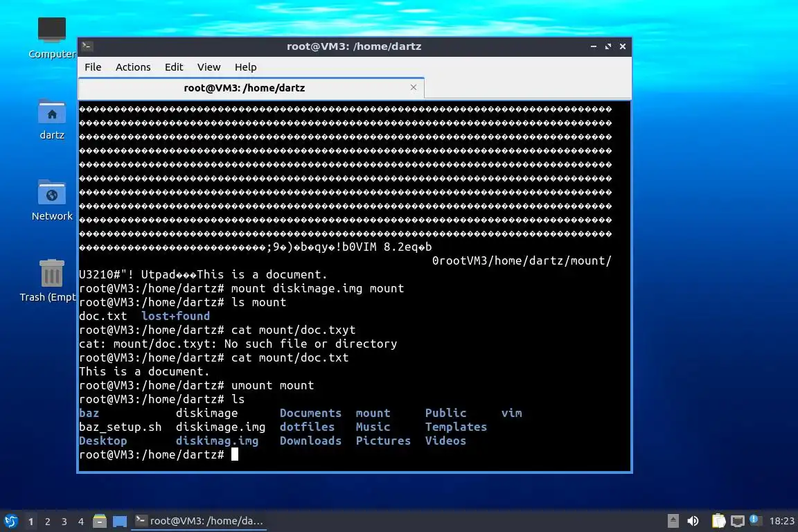
Task: Click the terminal prompt cursor line
Action: (159, 454)
